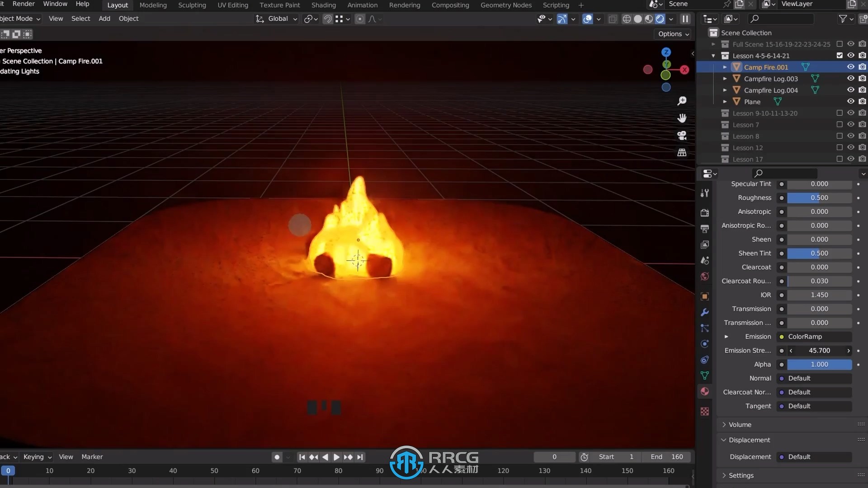
Task: Click the material properties icon in sidebar
Action: coord(705,391)
